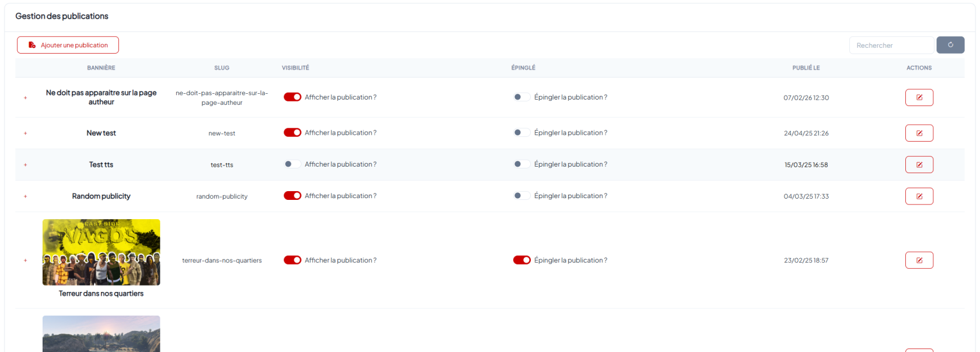This screenshot has width=980, height=352.
Task: Open the Vagos banner thumbnail
Action: pyautogui.click(x=101, y=252)
